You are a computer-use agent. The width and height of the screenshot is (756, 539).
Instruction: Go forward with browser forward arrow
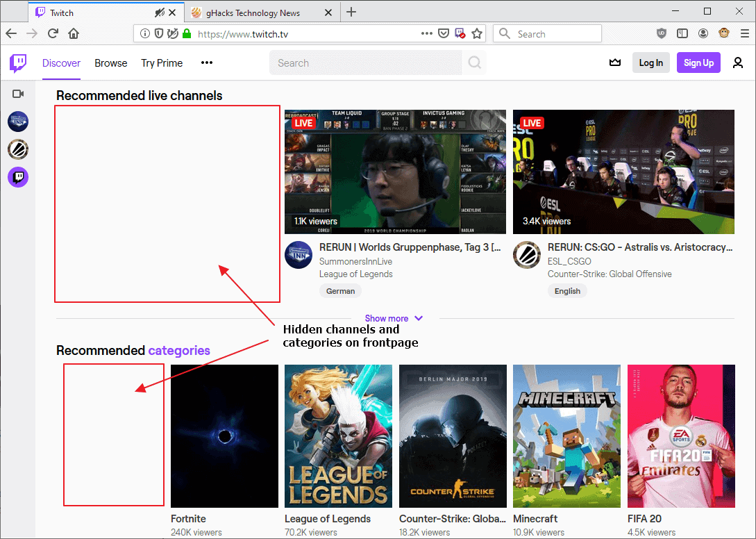pos(32,34)
